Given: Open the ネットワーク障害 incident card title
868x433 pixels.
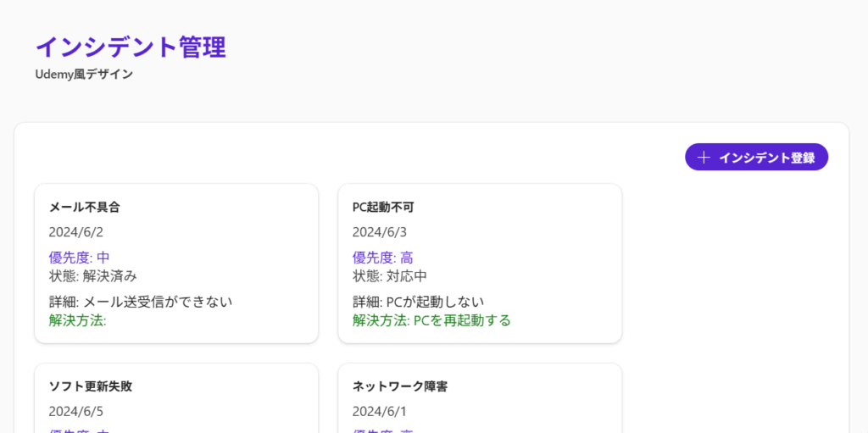Looking at the screenshot, I should pyautogui.click(x=400, y=386).
